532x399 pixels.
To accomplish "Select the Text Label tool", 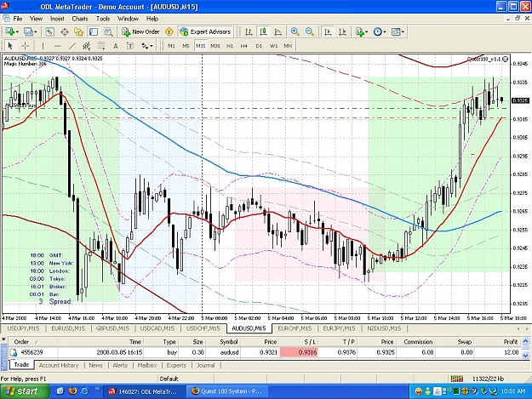I will pos(130,46).
